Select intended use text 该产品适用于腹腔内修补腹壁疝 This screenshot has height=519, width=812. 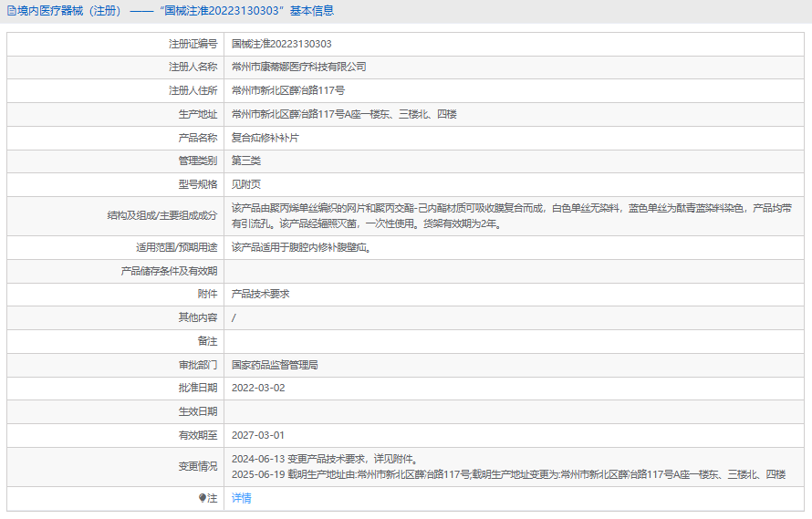point(301,247)
